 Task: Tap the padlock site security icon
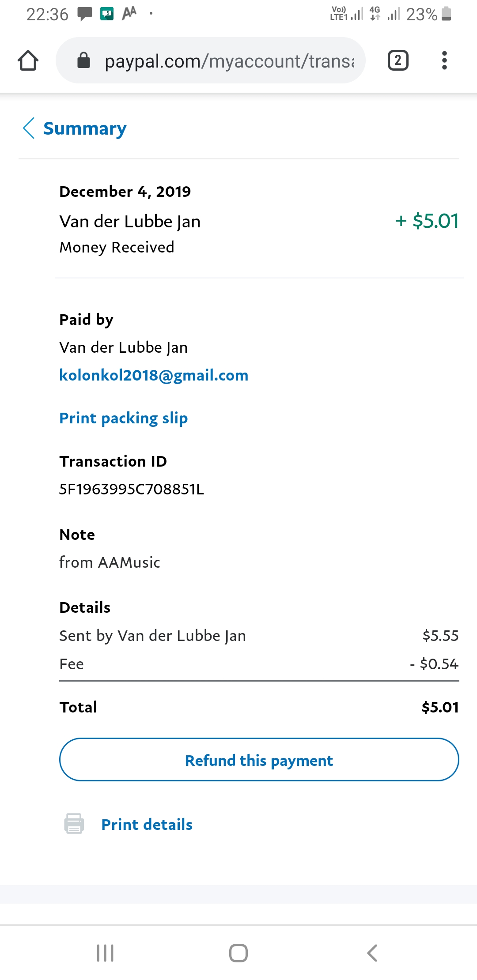[x=83, y=60]
